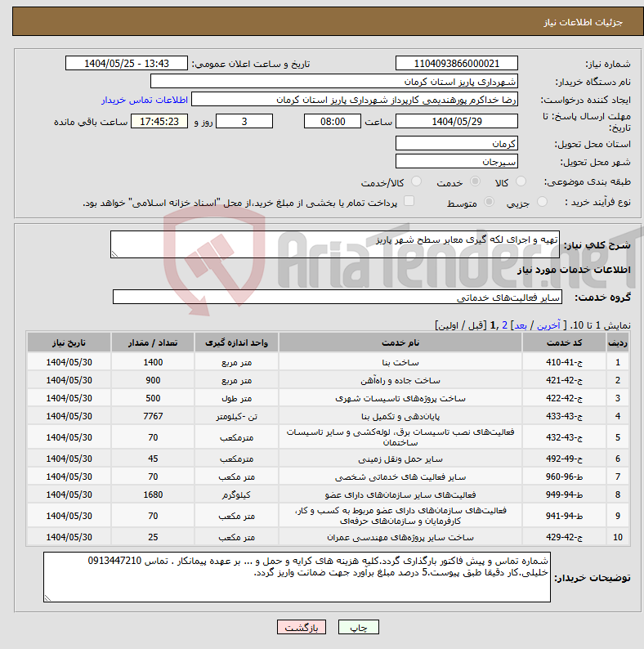Click the آخرین last page link
This screenshot has width=644, height=649.
(548, 325)
